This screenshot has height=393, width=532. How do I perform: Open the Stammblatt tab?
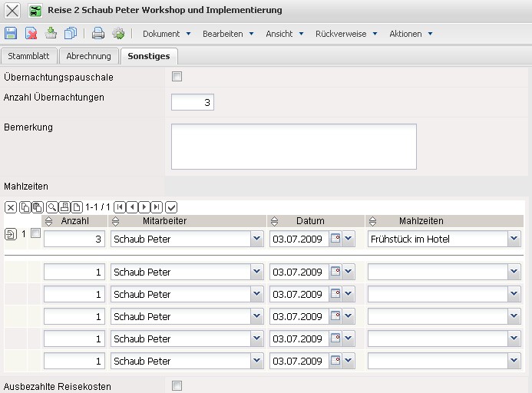[x=29, y=56]
